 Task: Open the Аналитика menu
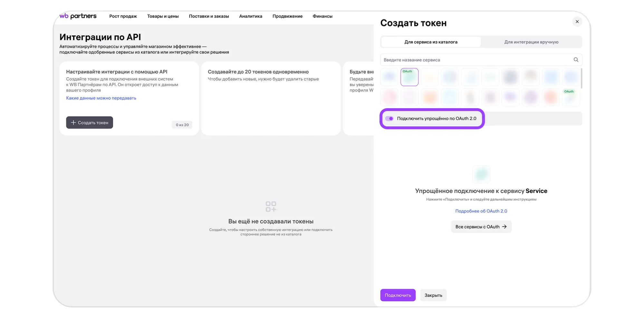[251, 16]
